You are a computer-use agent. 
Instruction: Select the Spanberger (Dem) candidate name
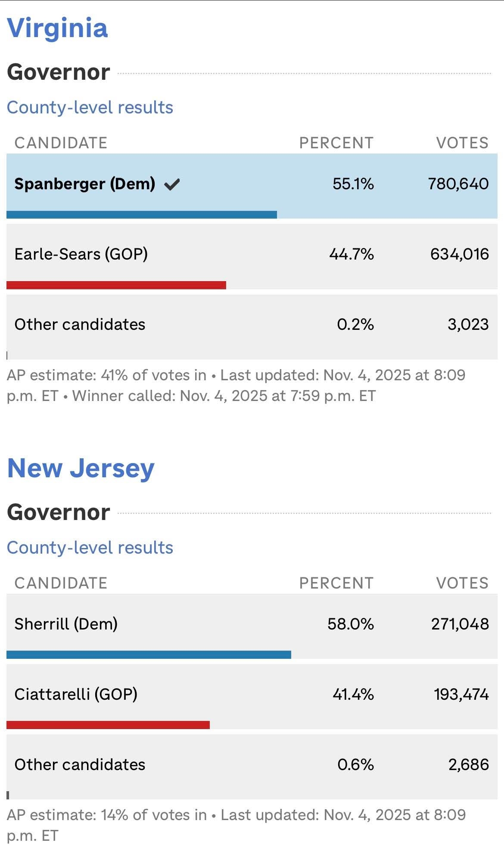[x=84, y=184]
